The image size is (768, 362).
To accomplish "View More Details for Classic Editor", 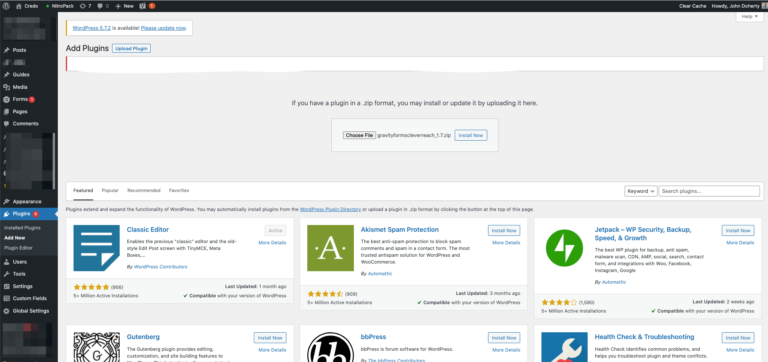I will click(272, 242).
